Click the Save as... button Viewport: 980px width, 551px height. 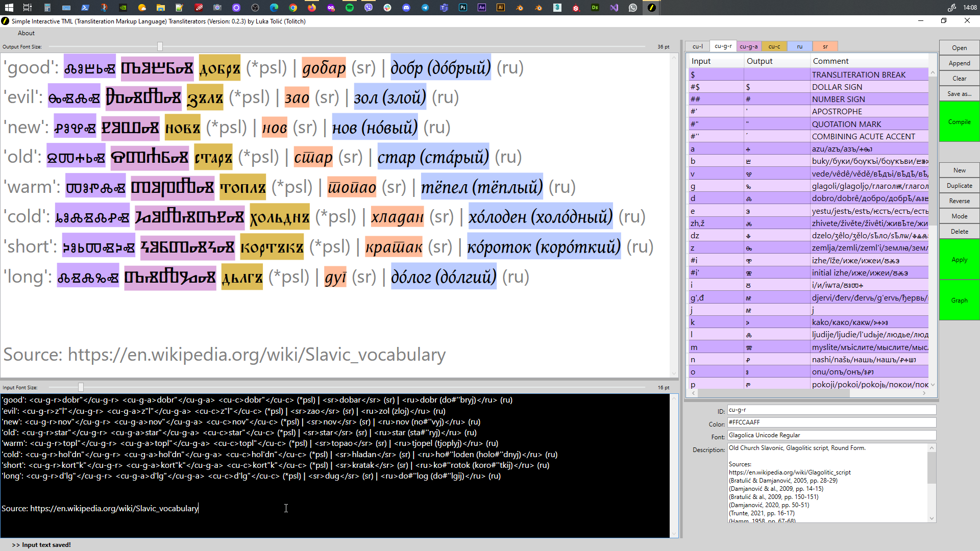959,94
